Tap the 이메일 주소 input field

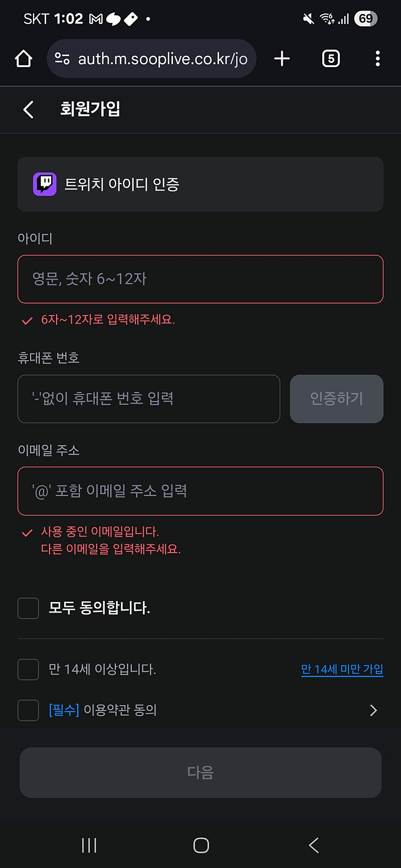(x=200, y=491)
